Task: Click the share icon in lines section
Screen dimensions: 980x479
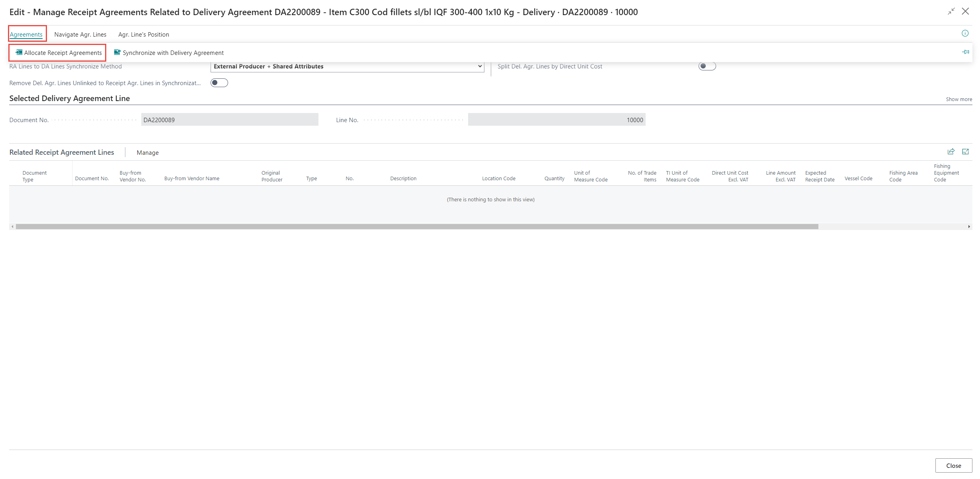Action: pos(951,152)
